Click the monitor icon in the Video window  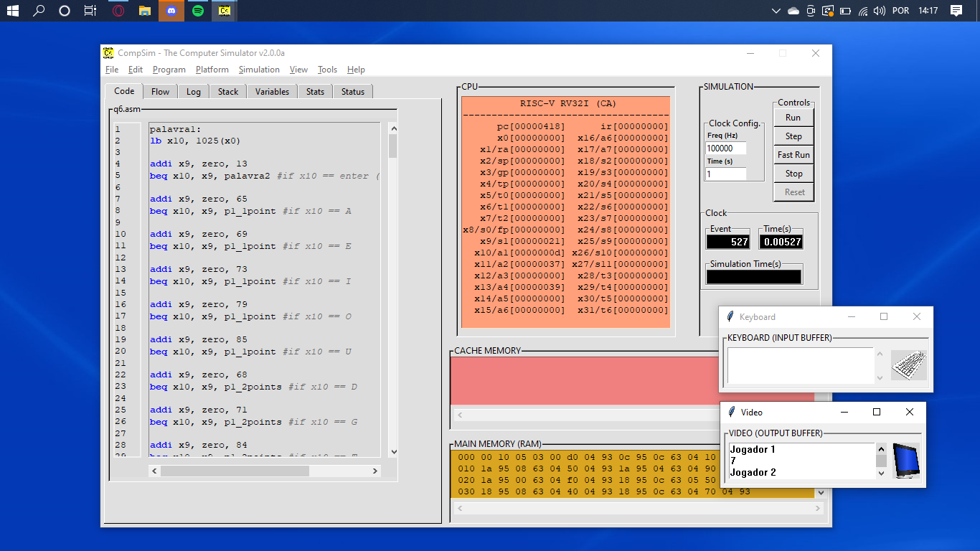click(x=906, y=460)
